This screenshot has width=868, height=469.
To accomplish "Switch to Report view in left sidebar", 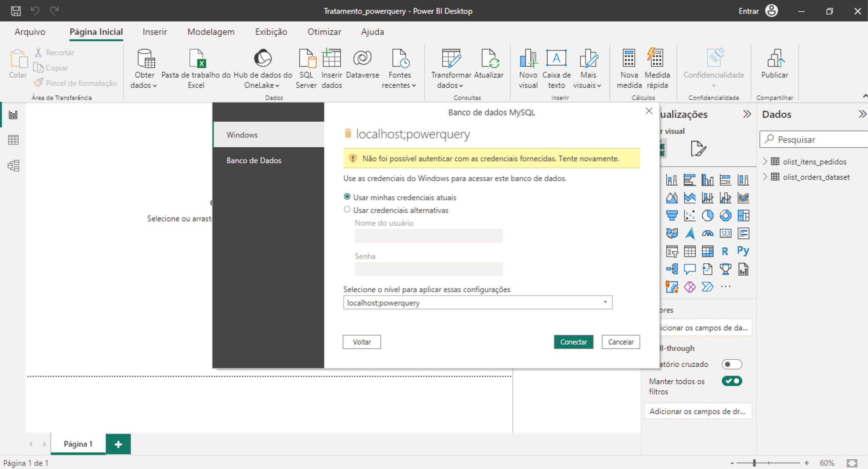I will click(13, 115).
